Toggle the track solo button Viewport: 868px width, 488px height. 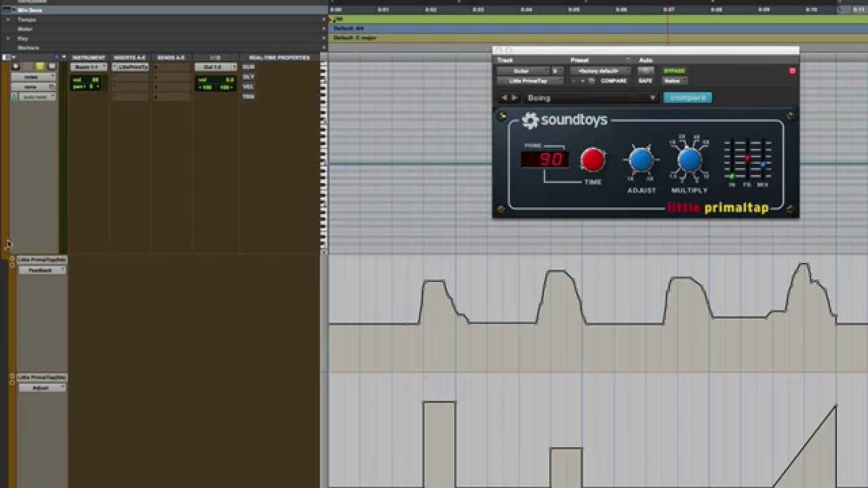(40, 66)
